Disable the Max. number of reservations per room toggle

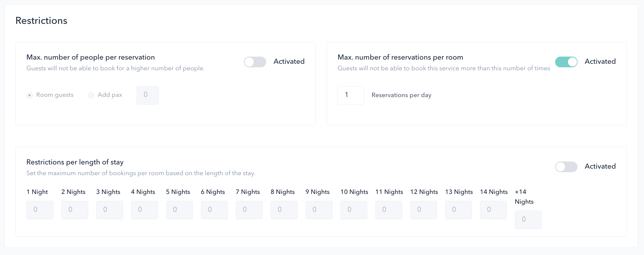(566, 62)
